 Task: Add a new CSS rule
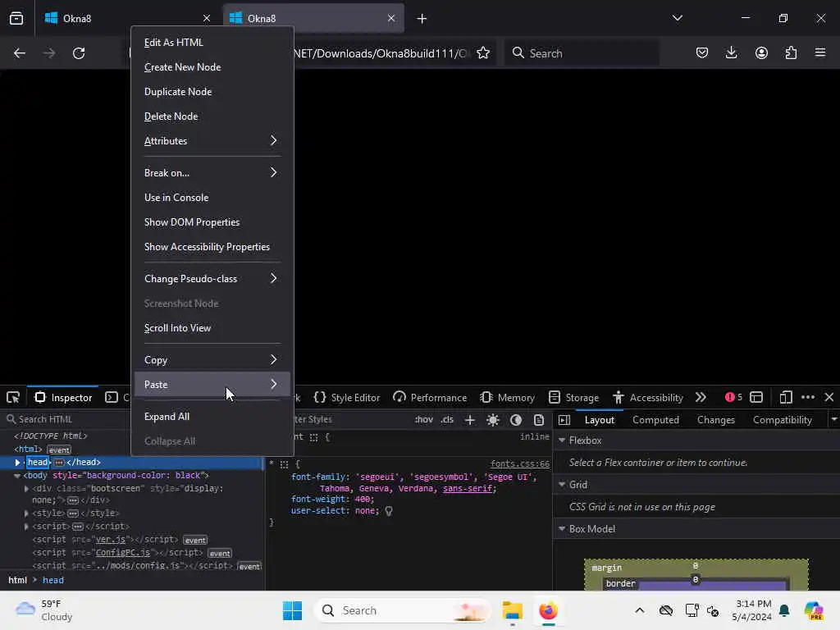[x=470, y=420]
